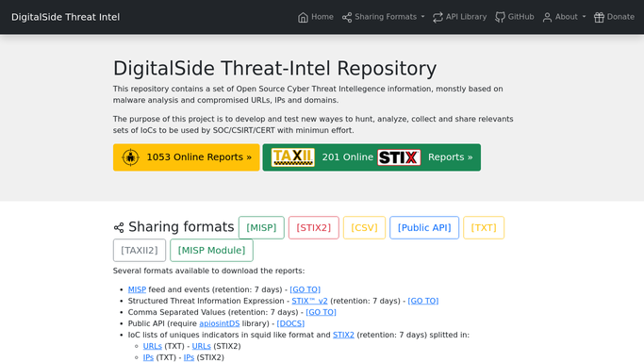Click the bug target icon on yellow button
The height and width of the screenshot is (362, 644).
(130, 157)
